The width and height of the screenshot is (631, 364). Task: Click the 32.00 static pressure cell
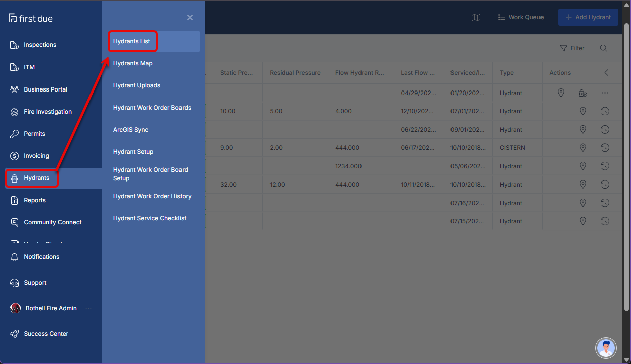tap(228, 185)
